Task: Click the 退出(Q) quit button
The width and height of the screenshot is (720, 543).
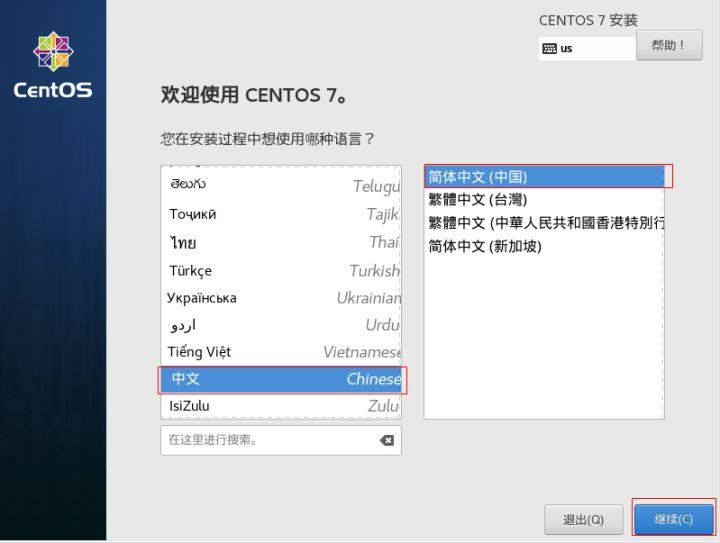Action: (x=583, y=519)
